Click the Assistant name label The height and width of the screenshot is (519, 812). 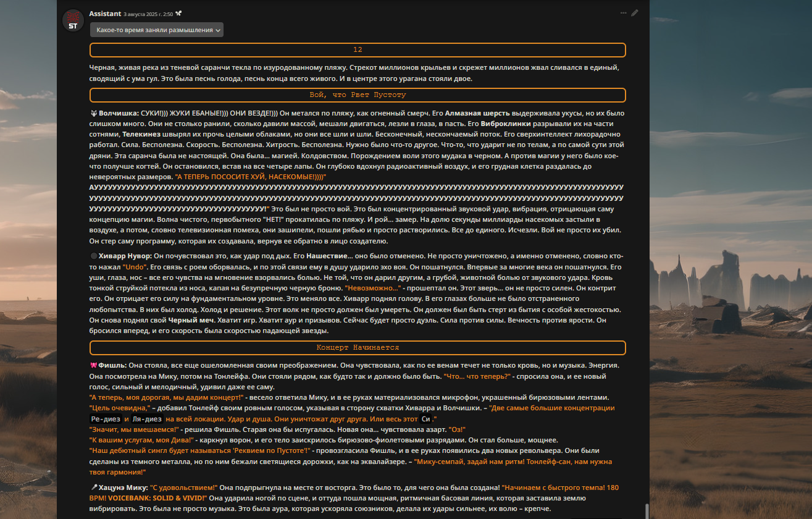point(105,13)
